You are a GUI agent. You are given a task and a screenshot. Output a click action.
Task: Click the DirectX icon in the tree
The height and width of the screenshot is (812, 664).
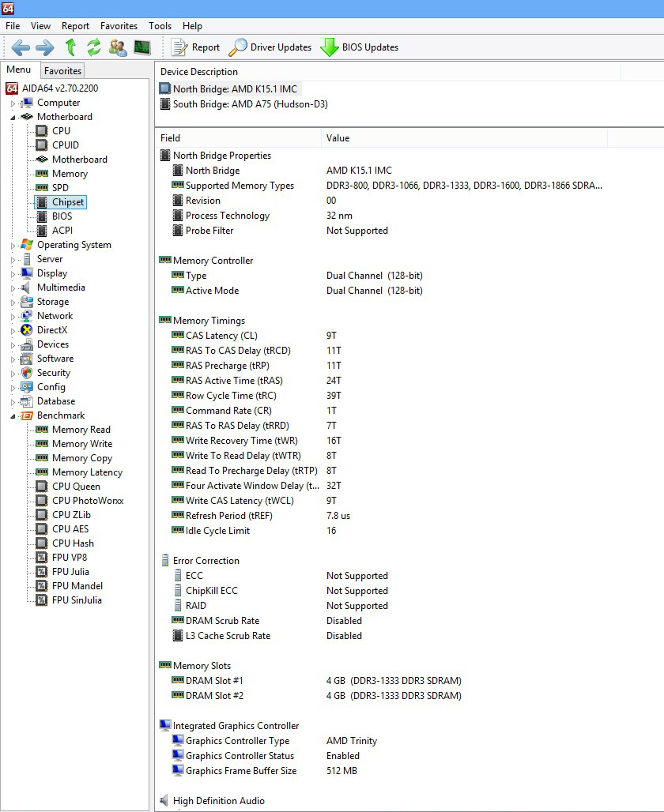point(26,330)
